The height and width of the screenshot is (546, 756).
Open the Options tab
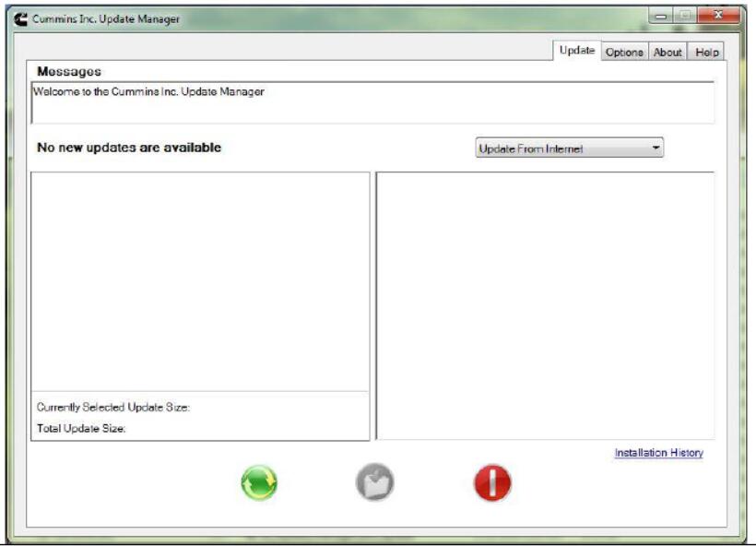[624, 52]
